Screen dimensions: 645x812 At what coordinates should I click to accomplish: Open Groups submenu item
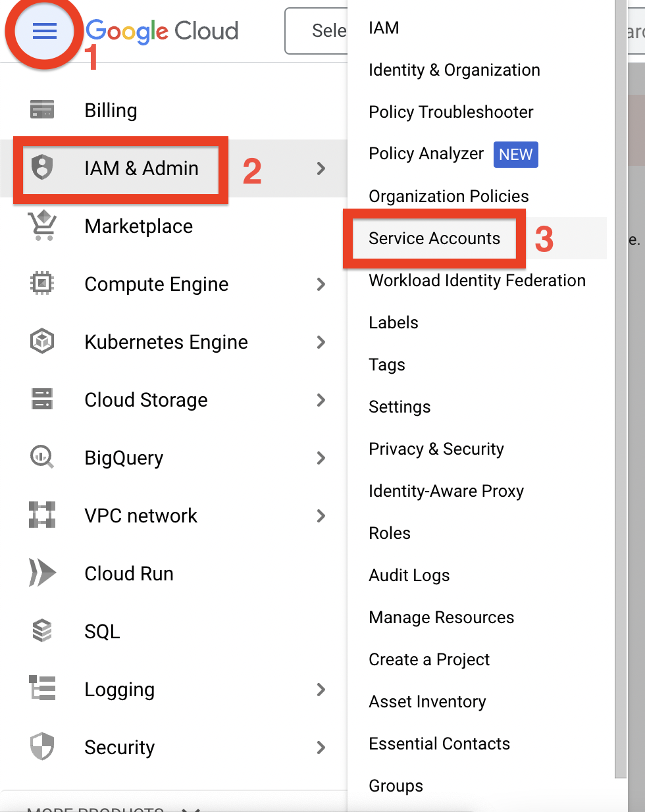coord(396,786)
